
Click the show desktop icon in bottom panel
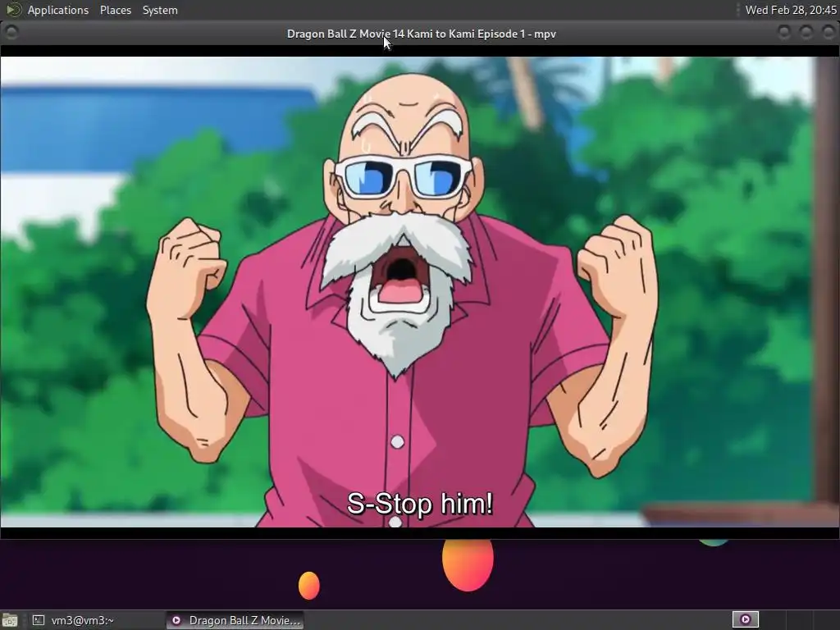click(10, 620)
